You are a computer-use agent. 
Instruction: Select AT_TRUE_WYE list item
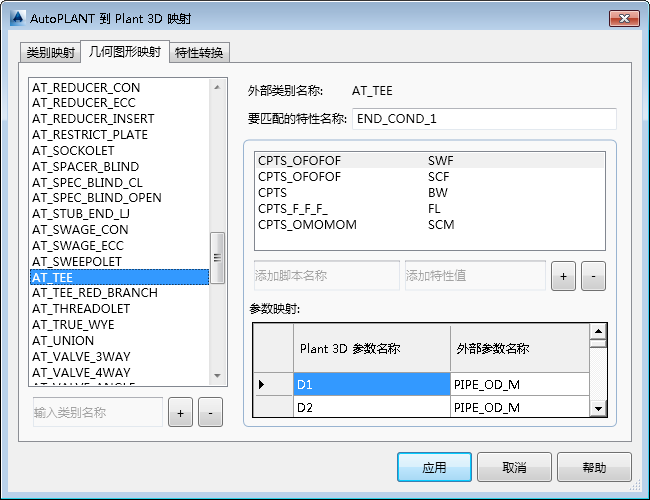120,325
